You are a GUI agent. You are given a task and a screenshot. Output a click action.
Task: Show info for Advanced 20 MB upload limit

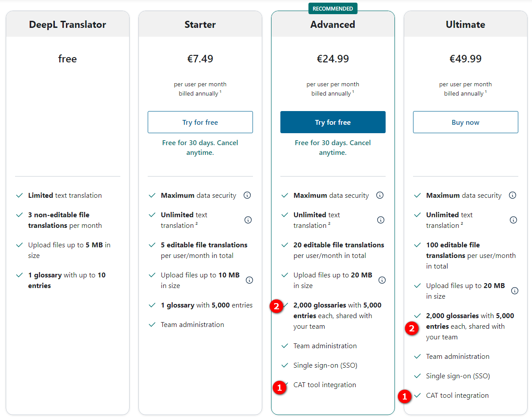pyautogui.click(x=382, y=280)
